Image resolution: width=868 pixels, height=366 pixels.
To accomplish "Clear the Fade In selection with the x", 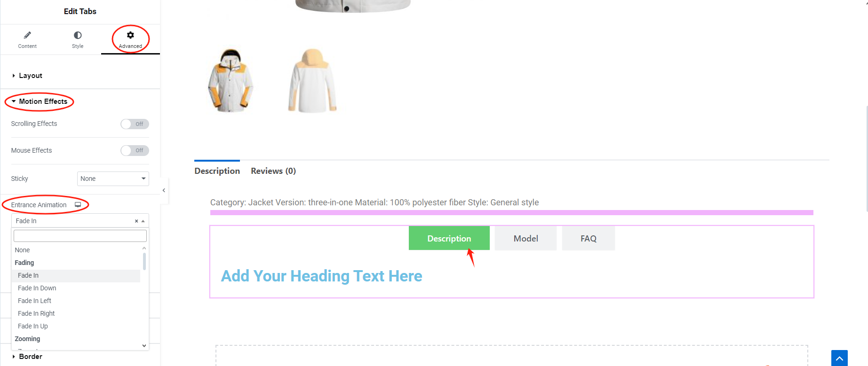I will point(136,221).
